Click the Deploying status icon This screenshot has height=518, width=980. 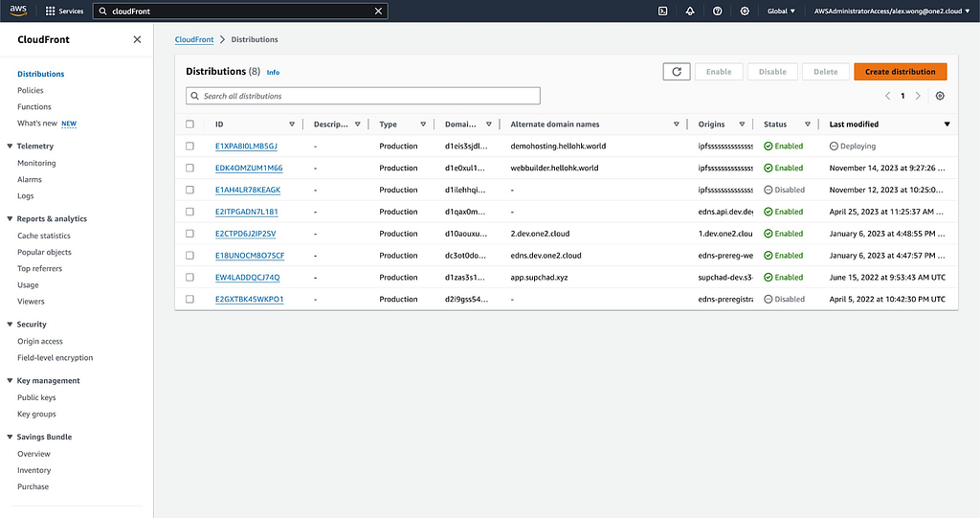click(834, 146)
